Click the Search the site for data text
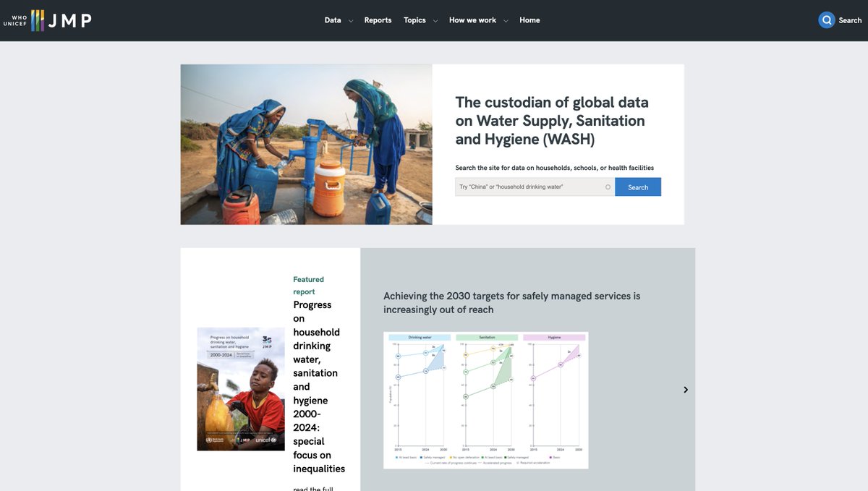This screenshot has height=491, width=868. (554, 168)
